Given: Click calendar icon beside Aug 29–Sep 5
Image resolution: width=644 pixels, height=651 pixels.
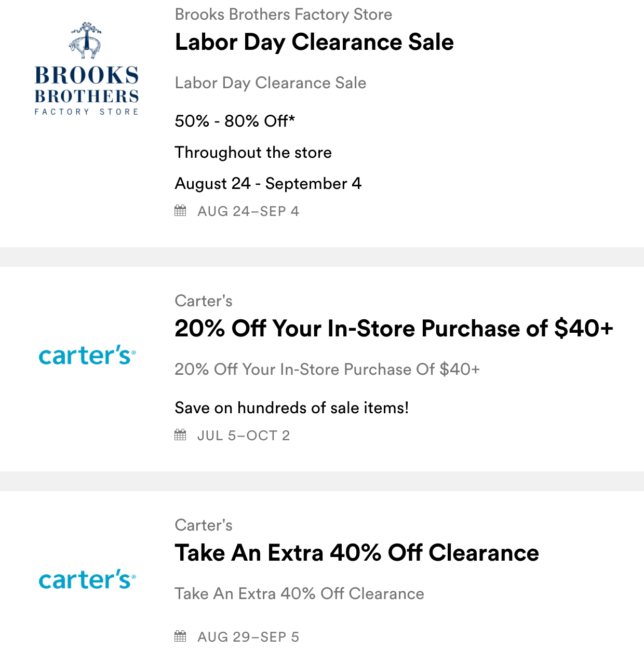Looking at the screenshot, I should pyautogui.click(x=180, y=636).
